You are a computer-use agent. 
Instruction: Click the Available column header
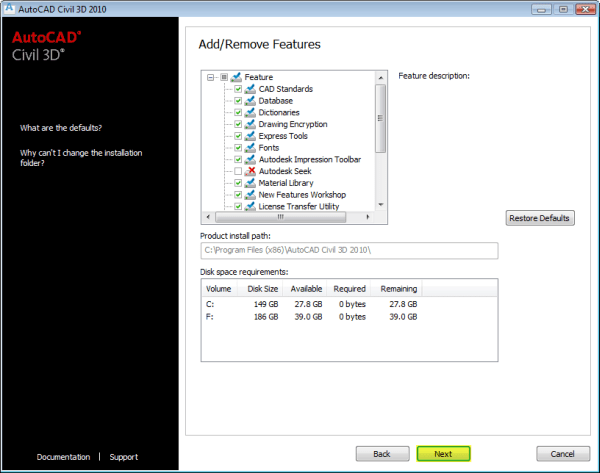tap(305, 289)
